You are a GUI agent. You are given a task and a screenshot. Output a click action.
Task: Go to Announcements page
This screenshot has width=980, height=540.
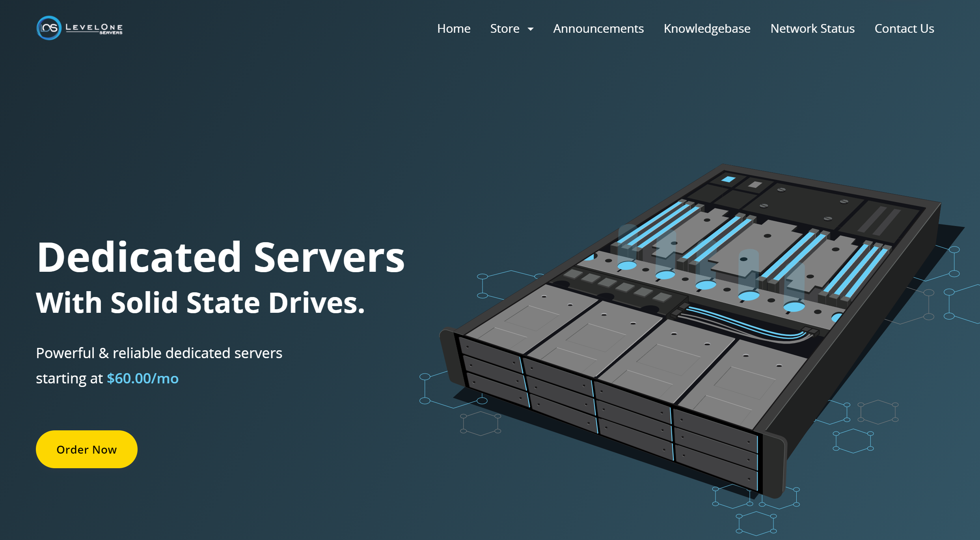(x=598, y=28)
